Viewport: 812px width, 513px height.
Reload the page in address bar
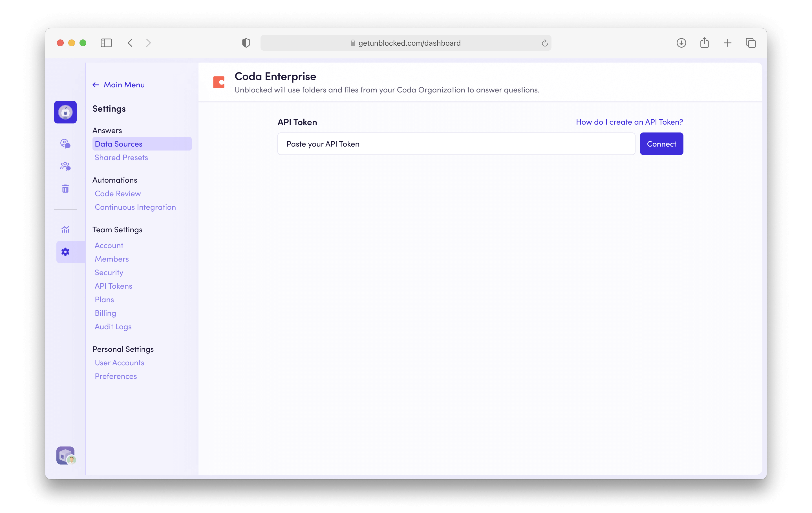[545, 43]
